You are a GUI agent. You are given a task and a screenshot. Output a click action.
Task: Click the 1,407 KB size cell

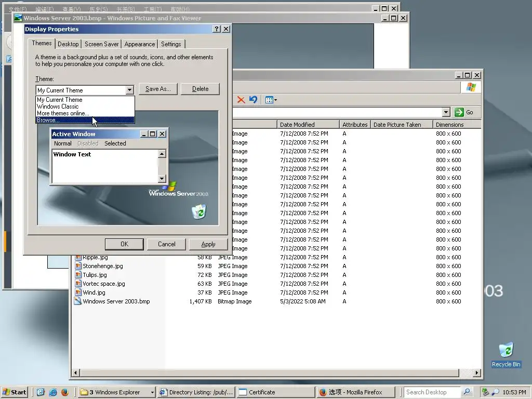(201, 301)
